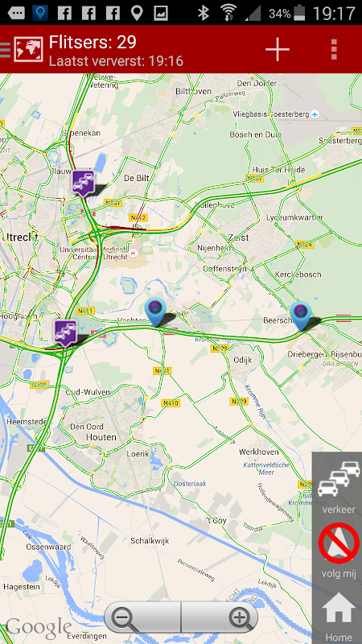Tap the plus icon to add a flitser
The image size is (362, 644).
[278, 49]
